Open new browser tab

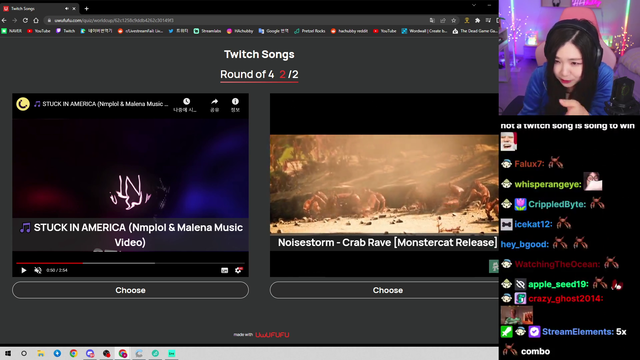(x=87, y=8)
